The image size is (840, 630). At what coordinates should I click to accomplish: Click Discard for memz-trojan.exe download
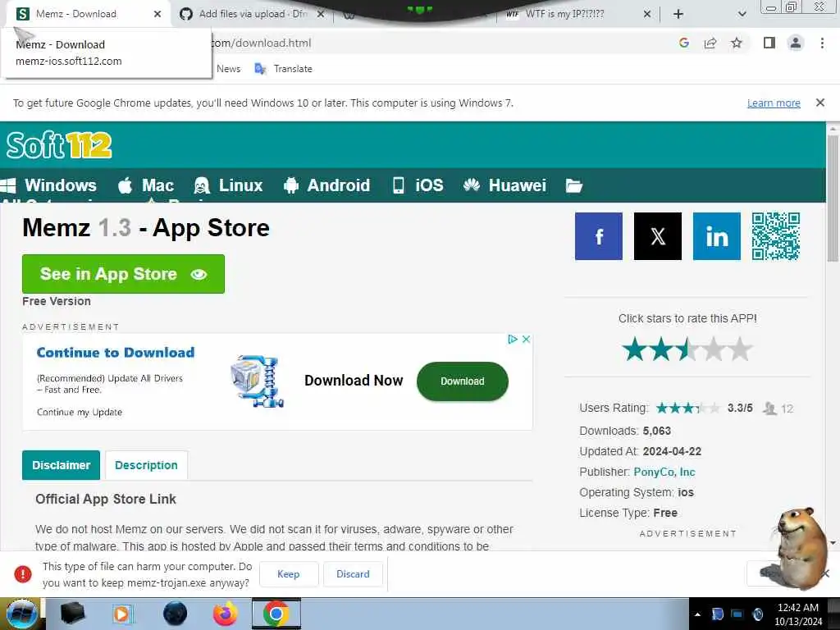pos(353,574)
